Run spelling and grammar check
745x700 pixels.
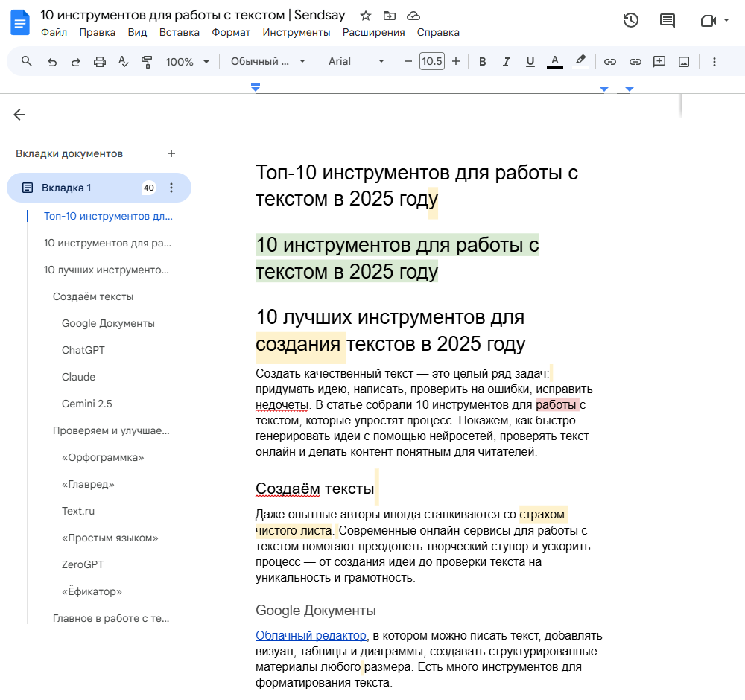point(123,62)
